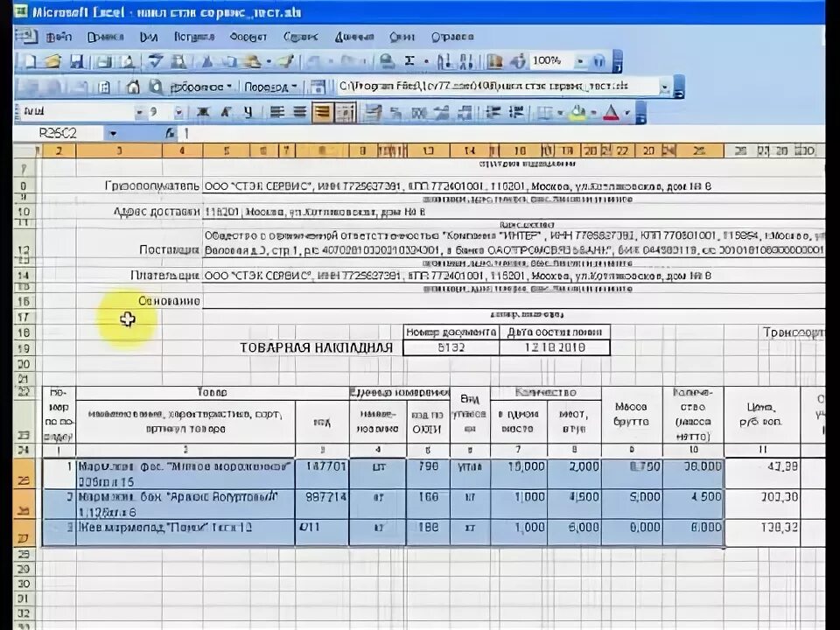The height and width of the screenshot is (630, 840).
Task: Select the price cell 47,99
Action: tap(762, 473)
